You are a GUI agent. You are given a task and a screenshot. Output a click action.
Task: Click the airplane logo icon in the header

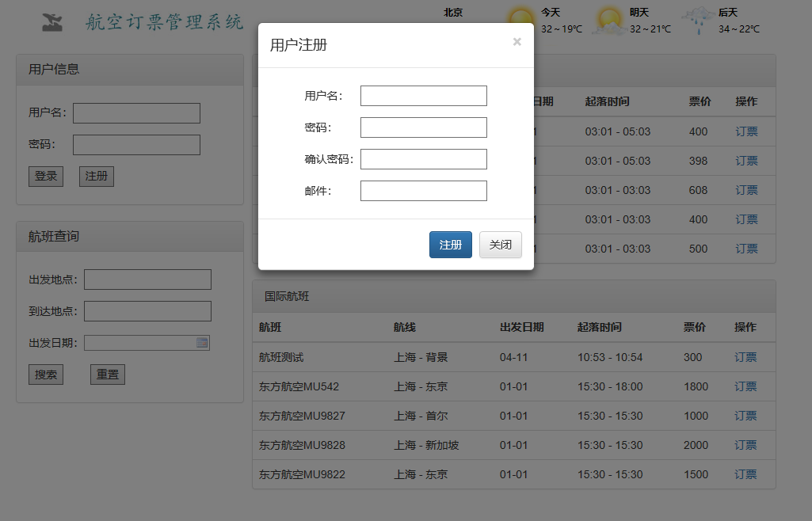point(52,21)
